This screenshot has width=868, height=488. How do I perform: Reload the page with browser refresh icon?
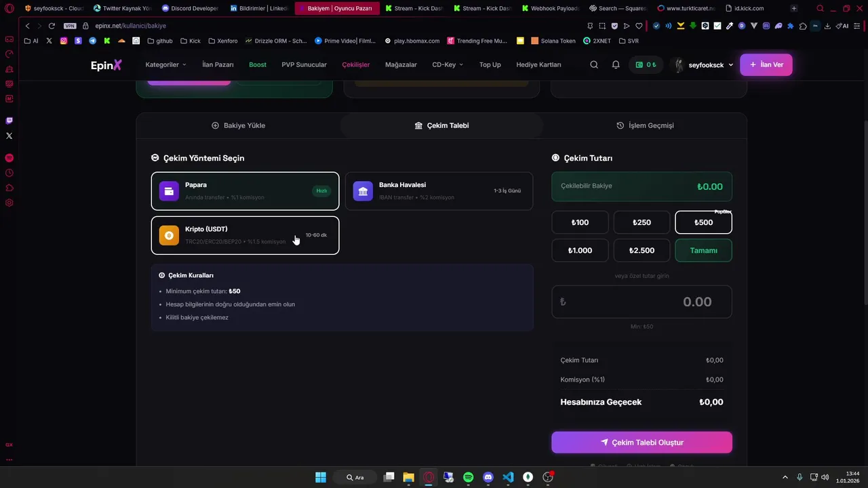52,26
